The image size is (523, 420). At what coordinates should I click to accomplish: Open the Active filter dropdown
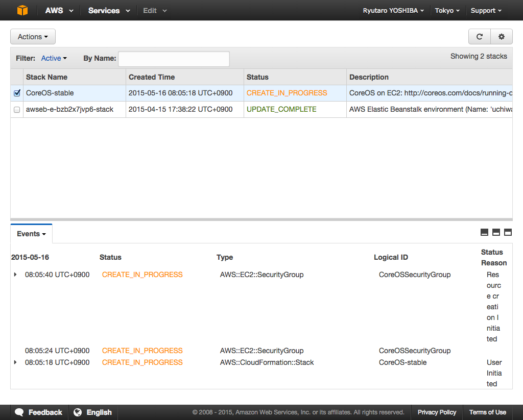click(54, 58)
